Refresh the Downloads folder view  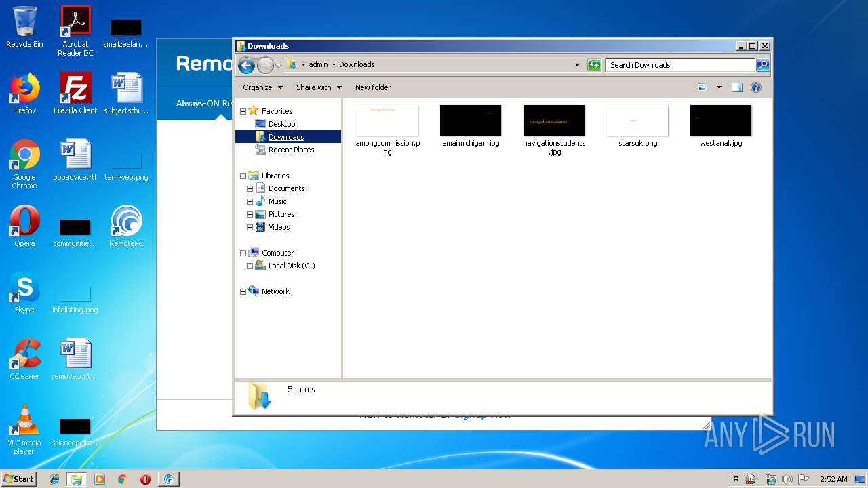[594, 65]
